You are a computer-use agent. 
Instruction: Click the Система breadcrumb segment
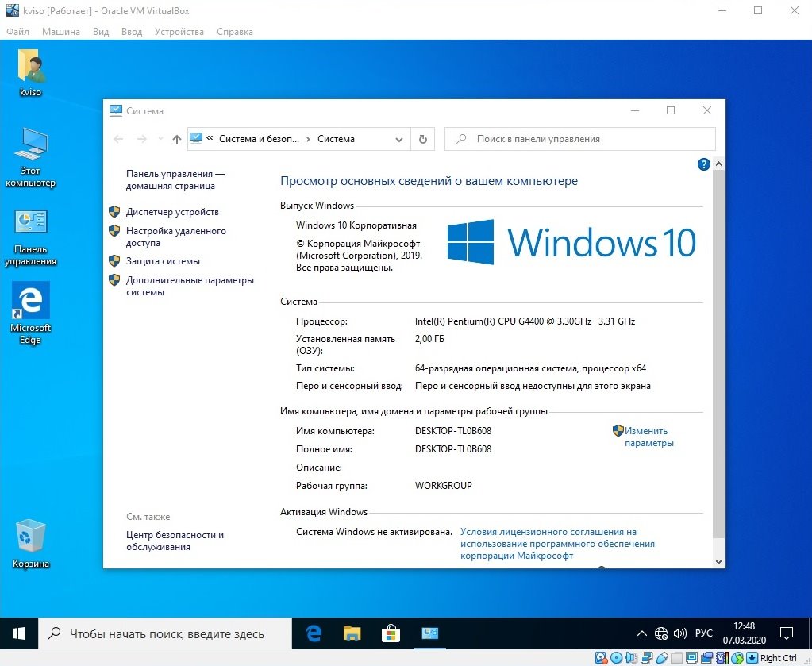click(336, 139)
